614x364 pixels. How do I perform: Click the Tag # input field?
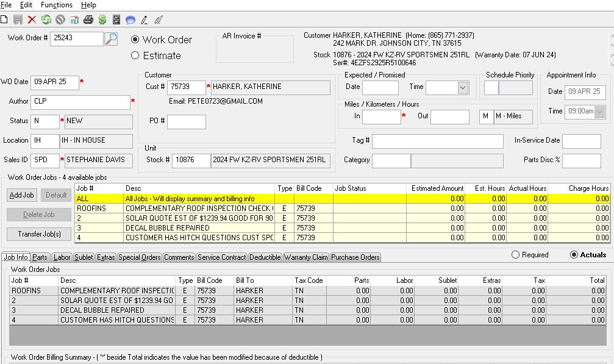[437, 141]
